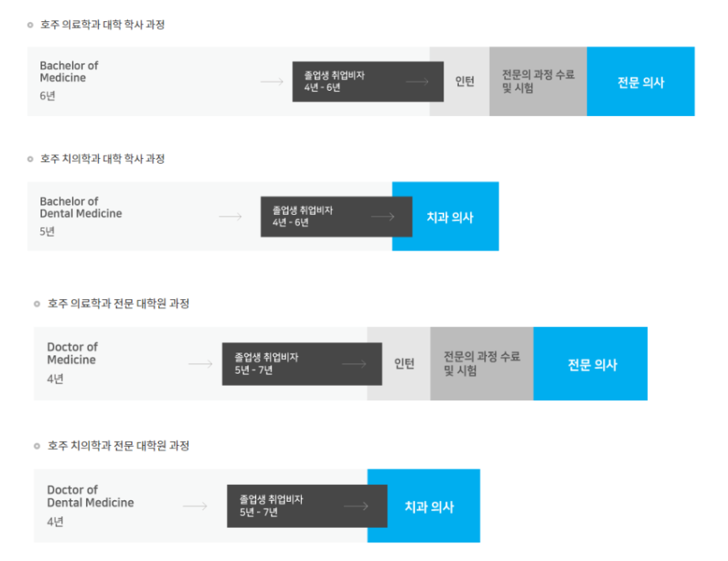The image size is (728, 561).
Task: Select the 졸업생 취업비자 box in Bachelor of Dental Medicine row
Action: tap(336, 217)
